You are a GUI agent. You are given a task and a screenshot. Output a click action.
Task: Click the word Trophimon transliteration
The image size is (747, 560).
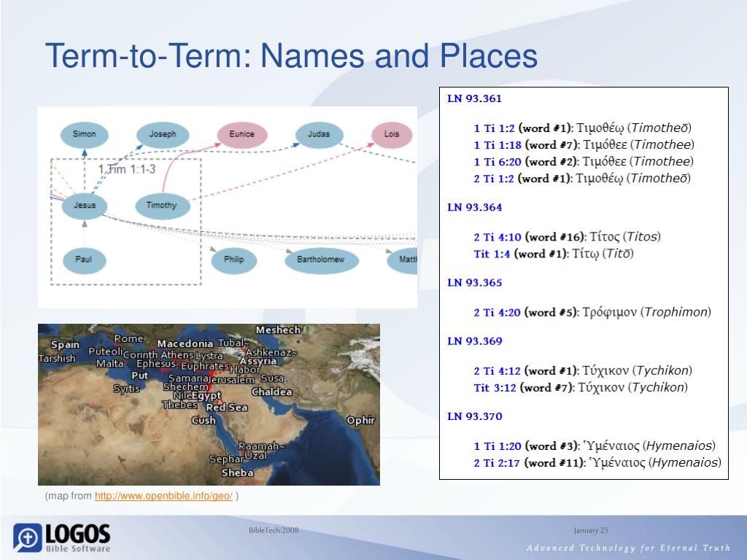[x=675, y=312]
